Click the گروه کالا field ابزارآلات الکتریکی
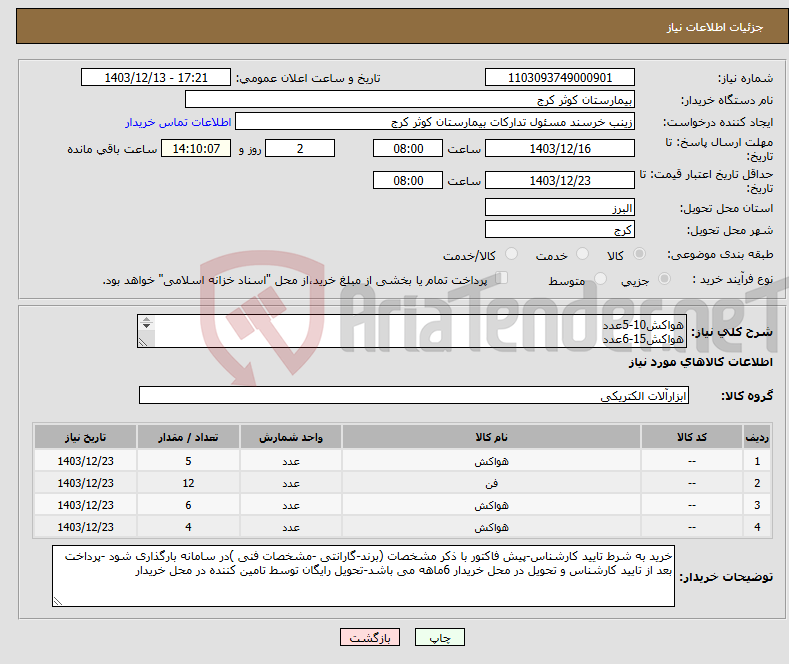This screenshot has height=664, width=789. click(414, 395)
